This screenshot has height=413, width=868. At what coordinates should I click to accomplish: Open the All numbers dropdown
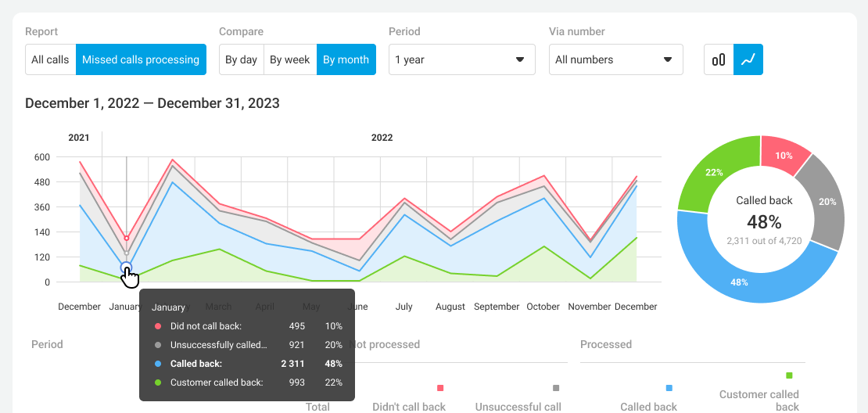pos(615,59)
